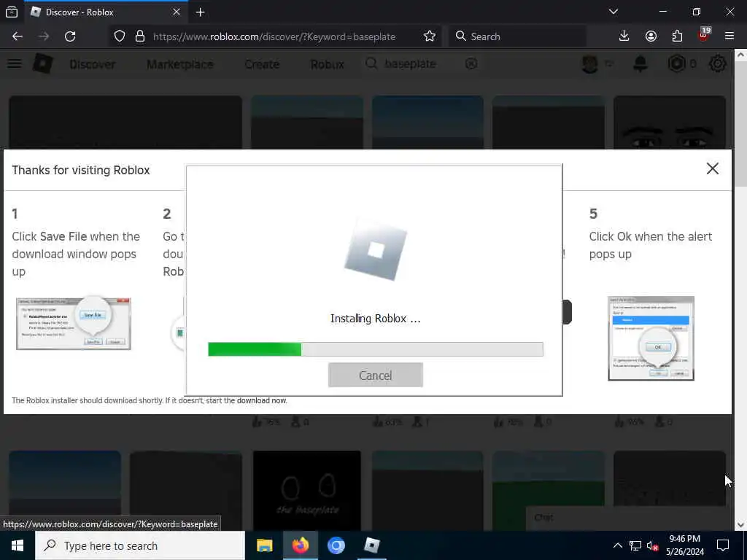The width and height of the screenshot is (747, 560).
Task: Open the Firefox account icon
Action: pyautogui.click(x=651, y=36)
